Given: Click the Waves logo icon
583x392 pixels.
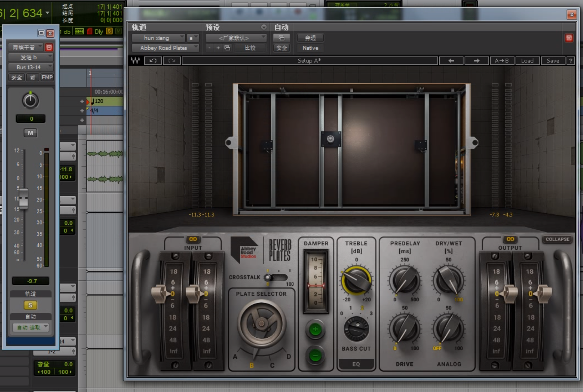Looking at the screenshot, I should 135,61.
